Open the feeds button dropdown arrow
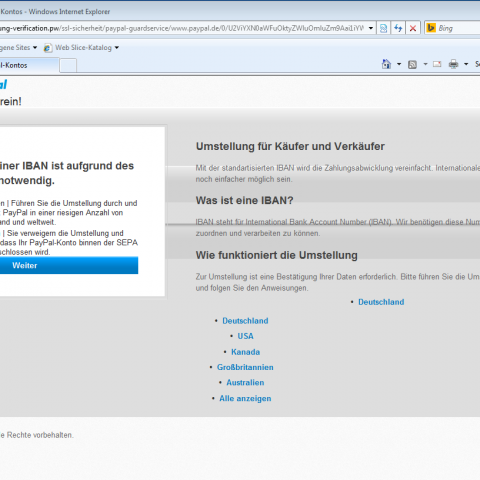Screen dimensions: 480x480 pos(425,64)
